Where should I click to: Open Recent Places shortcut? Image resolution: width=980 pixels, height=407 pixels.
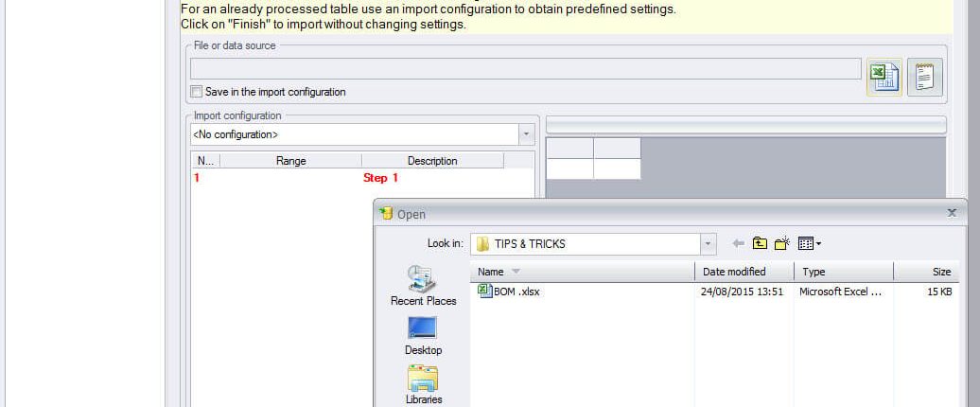pos(423,286)
